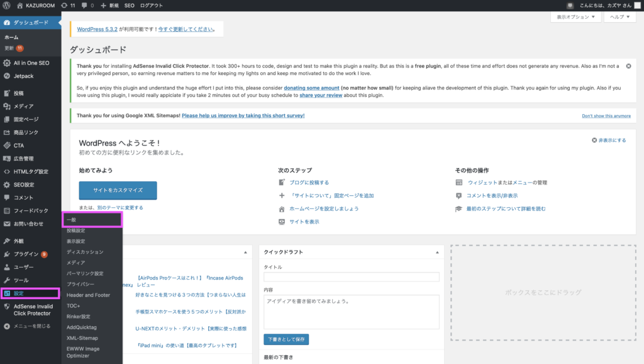The image size is (644, 364).
Task: Click the ホームページを設定しましょう link
Action: (x=324, y=209)
